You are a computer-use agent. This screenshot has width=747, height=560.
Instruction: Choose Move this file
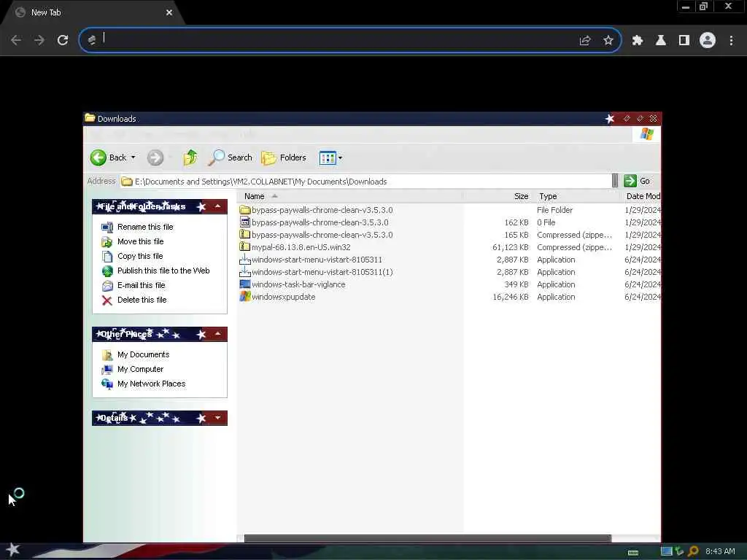tap(141, 241)
